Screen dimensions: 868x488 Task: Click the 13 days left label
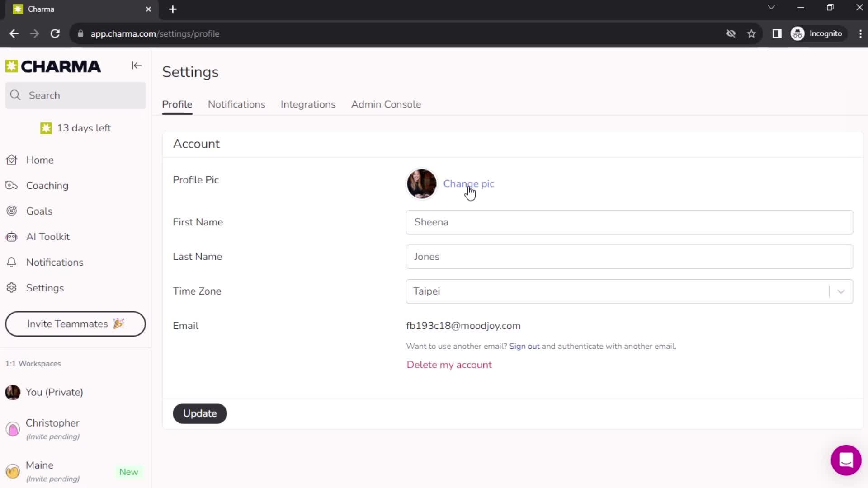pos(84,128)
